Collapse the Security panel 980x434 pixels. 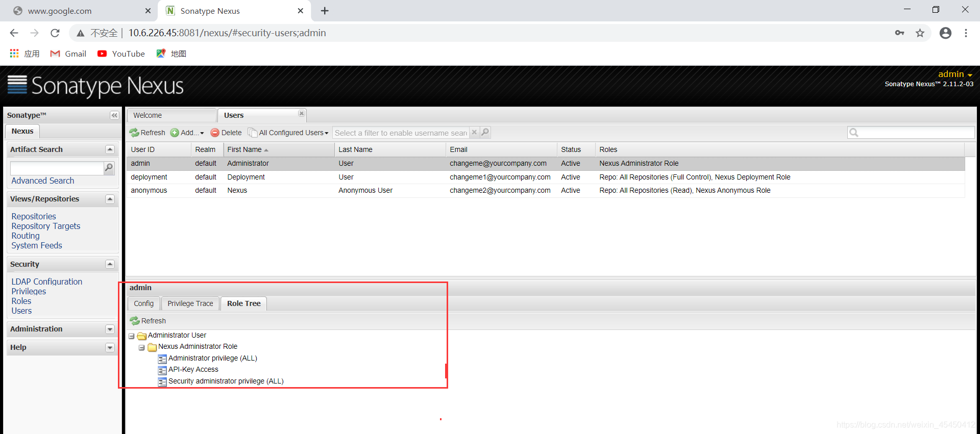click(110, 264)
